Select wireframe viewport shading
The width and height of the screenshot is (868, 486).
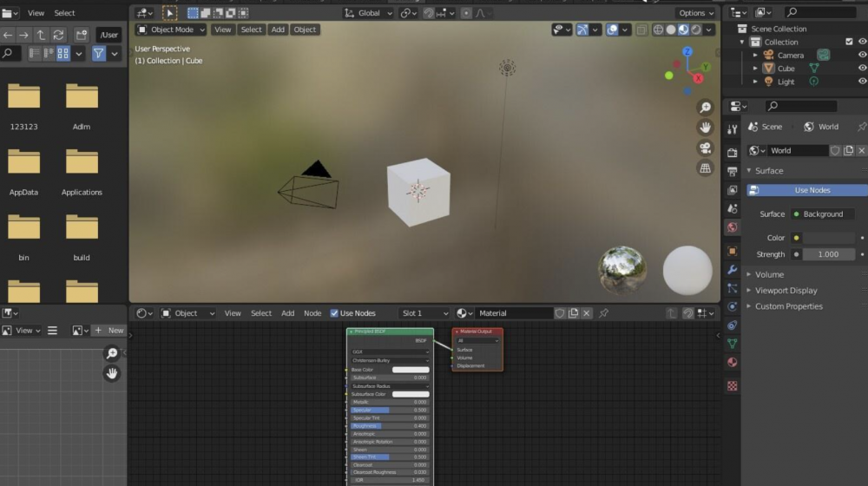tap(658, 30)
